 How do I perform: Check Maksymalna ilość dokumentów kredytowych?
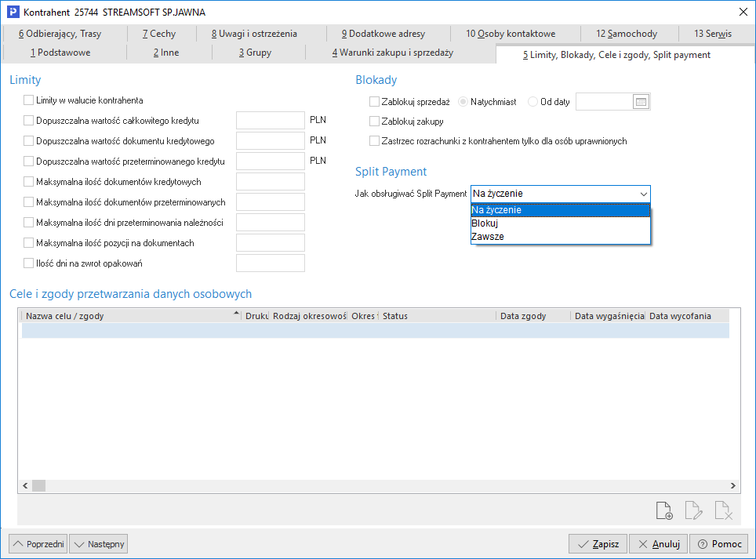28,182
